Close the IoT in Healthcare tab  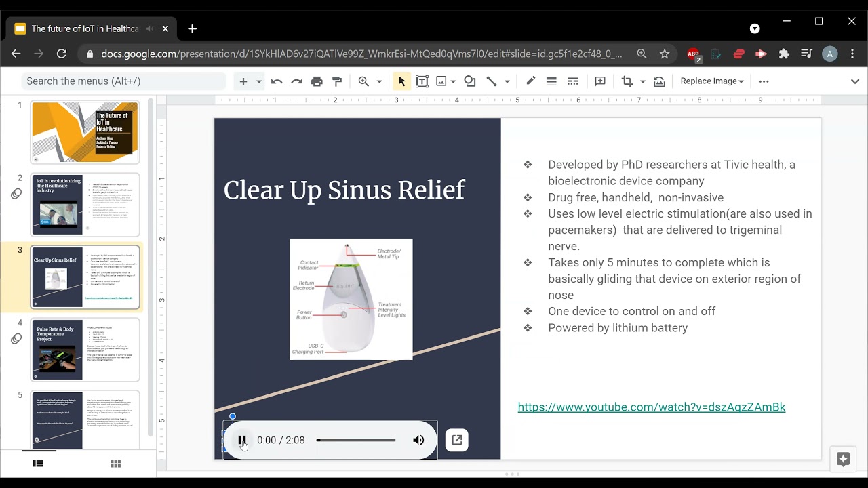pyautogui.click(x=166, y=28)
